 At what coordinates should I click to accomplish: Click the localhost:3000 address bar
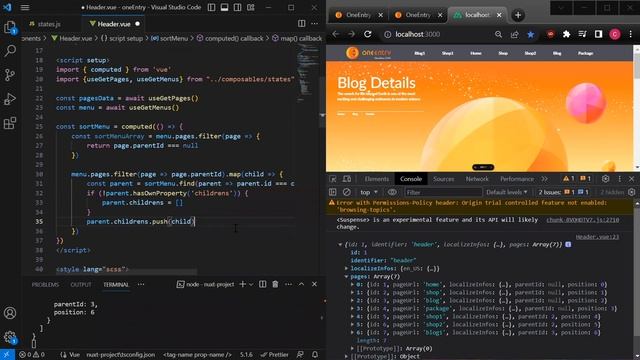(x=418, y=35)
